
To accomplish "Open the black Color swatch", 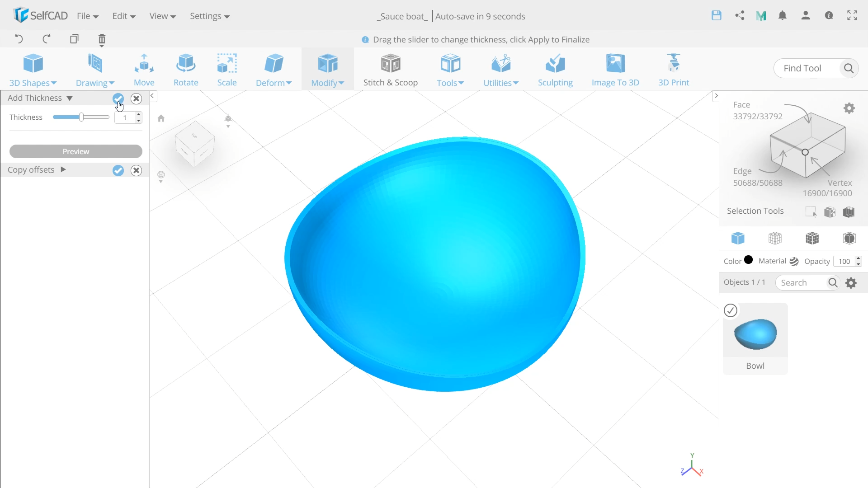I will 749,260.
